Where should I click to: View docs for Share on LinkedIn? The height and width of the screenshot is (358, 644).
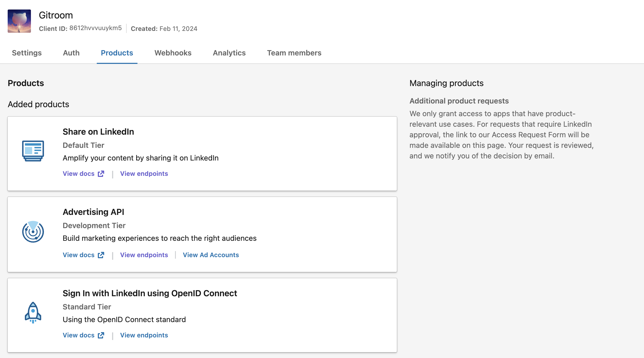[79, 174]
